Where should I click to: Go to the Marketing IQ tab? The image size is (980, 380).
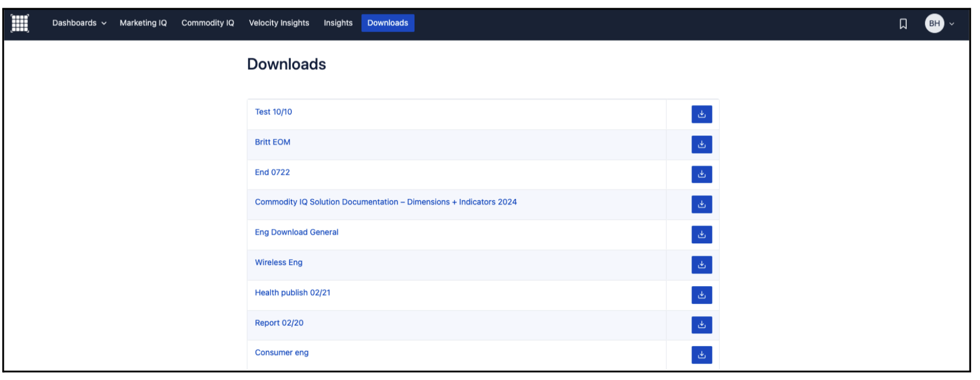pos(143,23)
